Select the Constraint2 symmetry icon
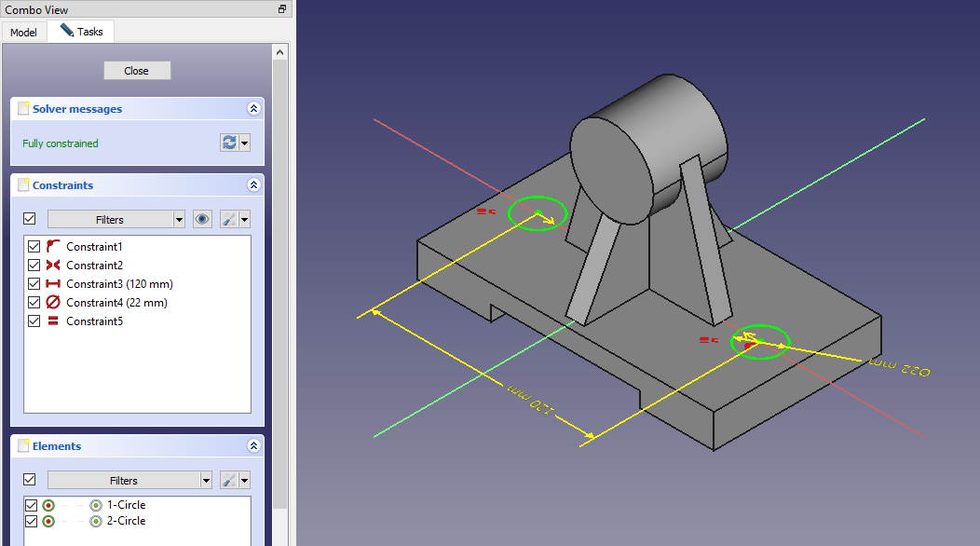The height and width of the screenshot is (546, 980). coord(53,266)
